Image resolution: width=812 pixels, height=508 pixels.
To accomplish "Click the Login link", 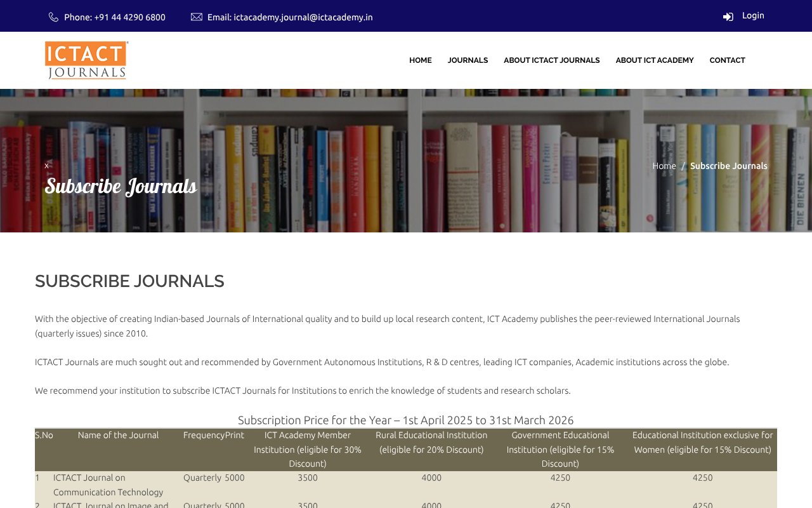I will click(x=753, y=15).
